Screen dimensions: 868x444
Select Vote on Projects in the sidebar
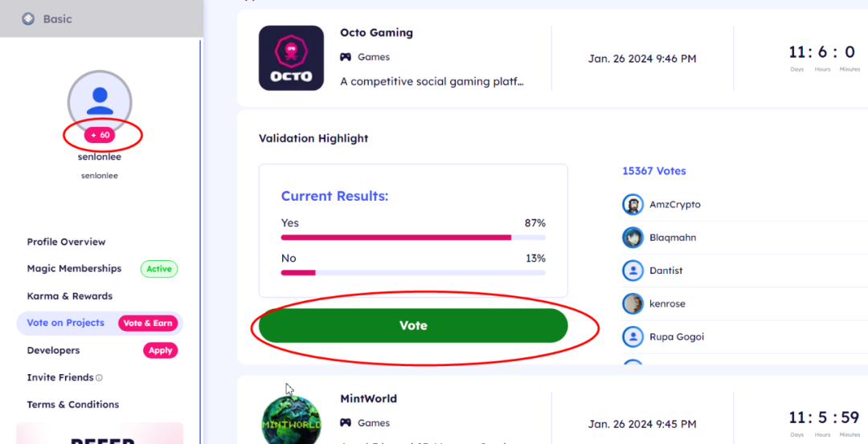66,323
